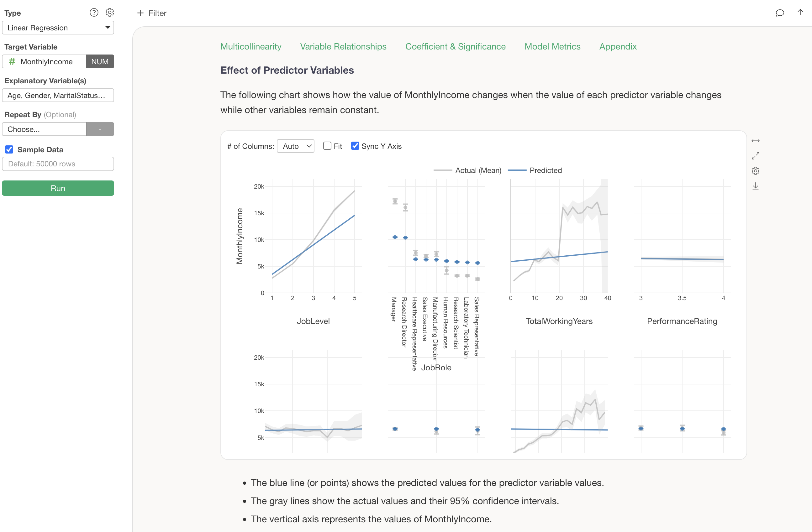
Task: Open the comment bubble icon
Action: pyautogui.click(x=780, y=13)
